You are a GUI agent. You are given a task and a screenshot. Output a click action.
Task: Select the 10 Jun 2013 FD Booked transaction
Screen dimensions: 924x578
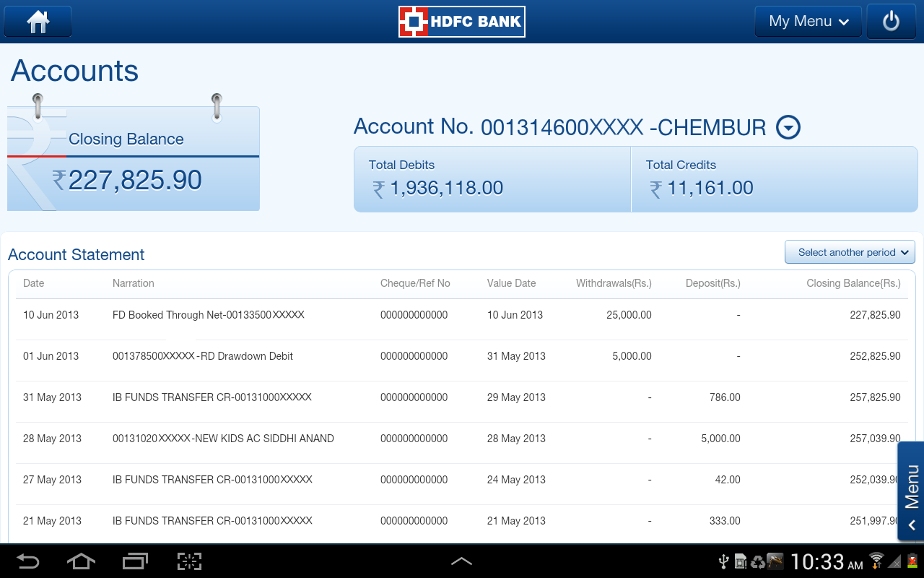coord(462,315)
